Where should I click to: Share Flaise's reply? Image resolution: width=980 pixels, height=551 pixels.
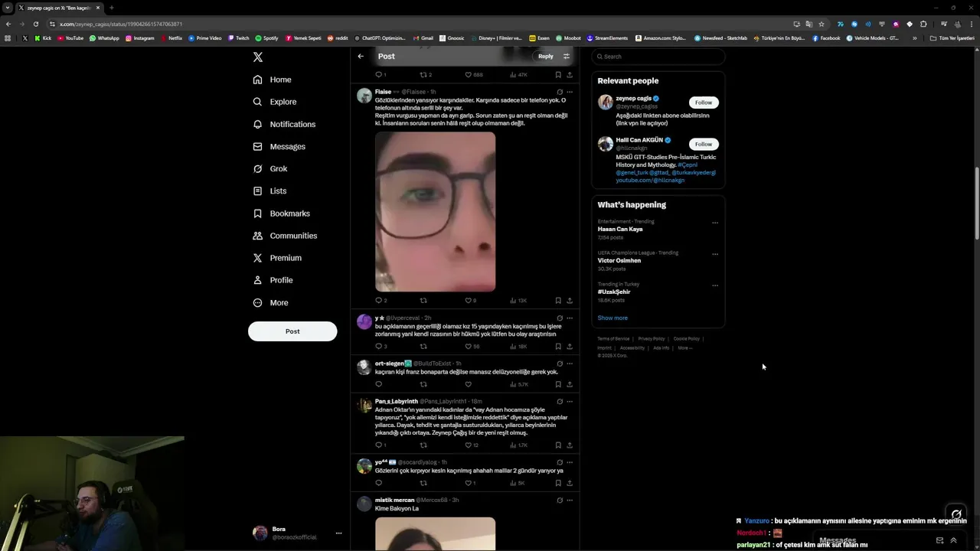(x=570, y=301)
